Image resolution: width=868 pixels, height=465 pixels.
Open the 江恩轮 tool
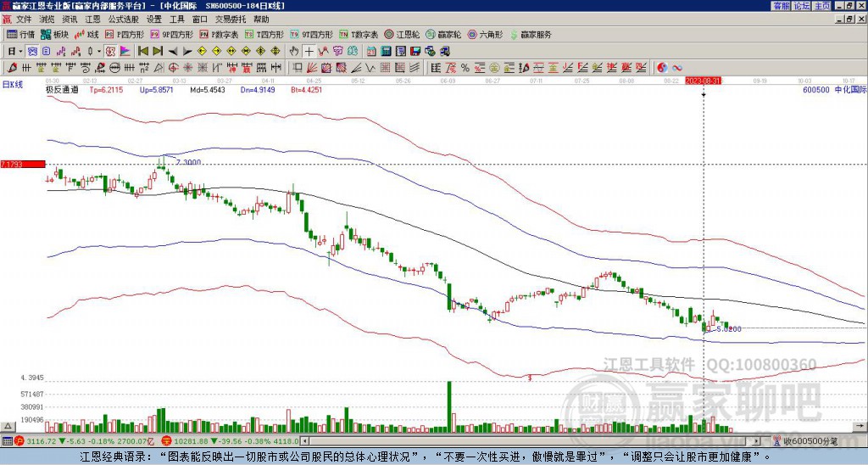(403, 35)
